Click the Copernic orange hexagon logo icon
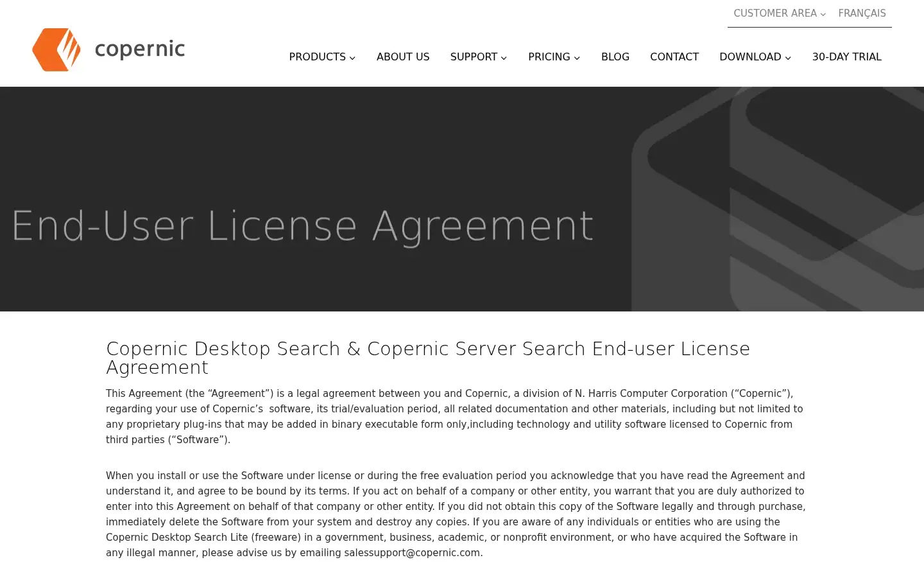 [x=56, y=49]
